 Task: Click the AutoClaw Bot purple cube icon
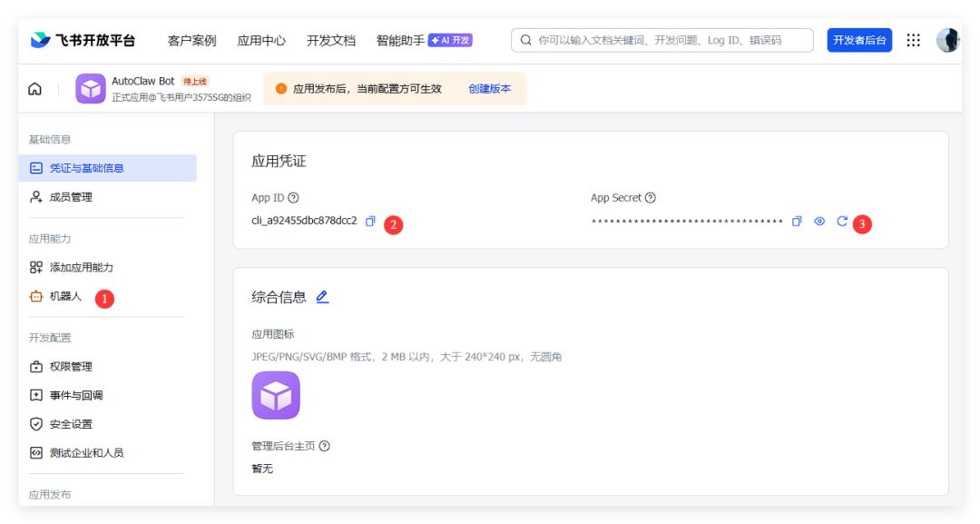91,89
